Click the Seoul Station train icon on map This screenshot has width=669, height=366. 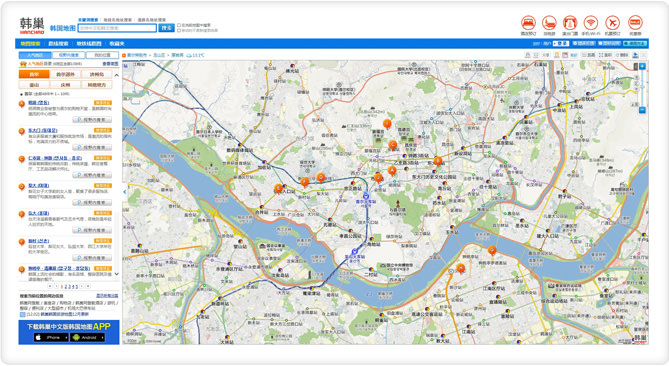366,196
